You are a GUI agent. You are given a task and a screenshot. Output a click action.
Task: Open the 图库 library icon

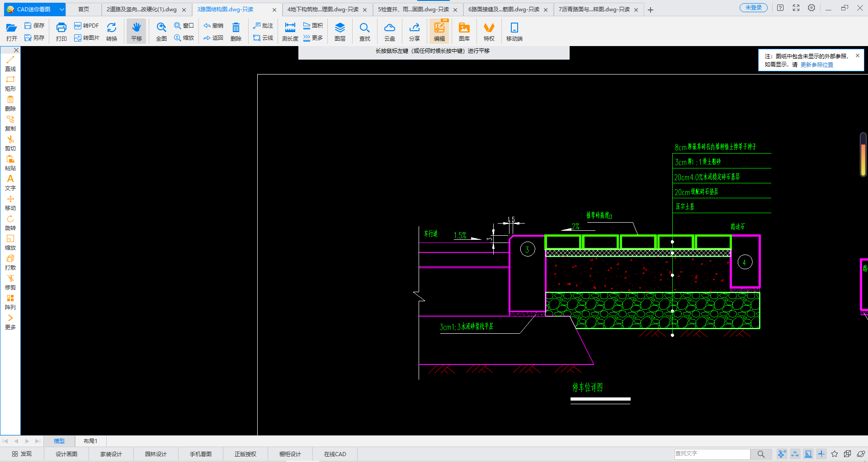click(x=464, y=31)
